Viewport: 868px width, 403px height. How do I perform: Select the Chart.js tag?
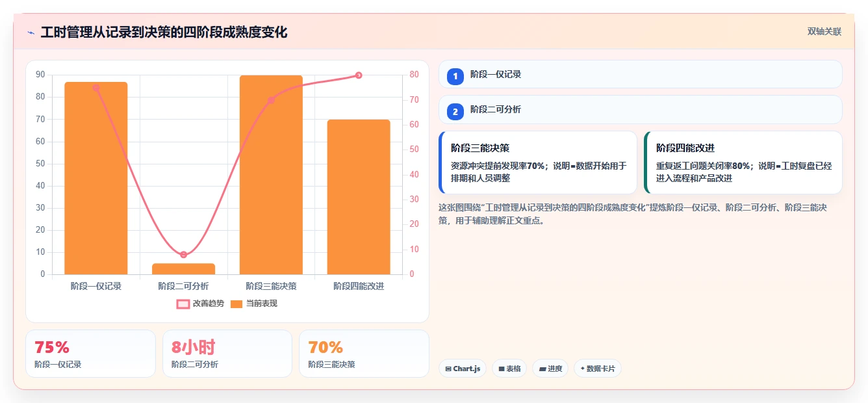[463, 369]
